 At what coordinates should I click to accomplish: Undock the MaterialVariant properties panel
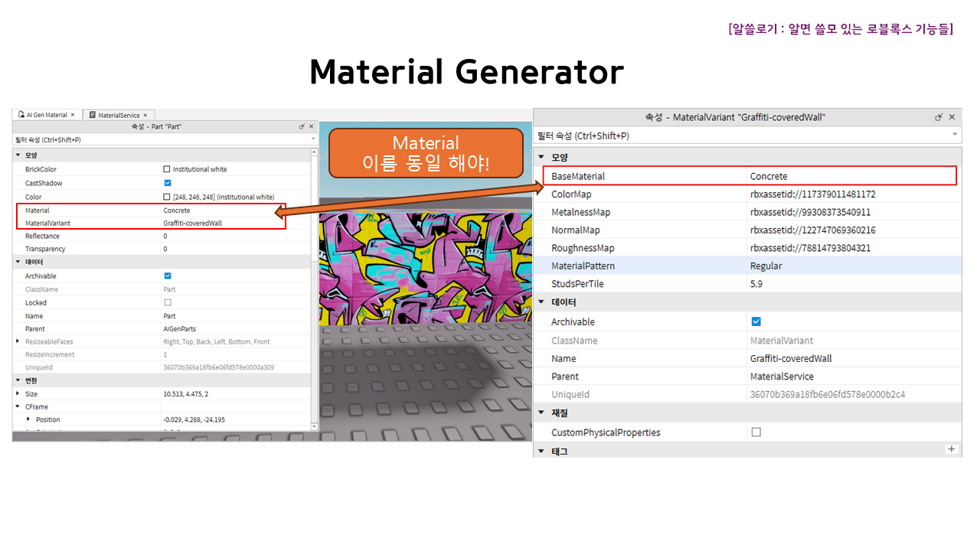click(x=939, y=117)
